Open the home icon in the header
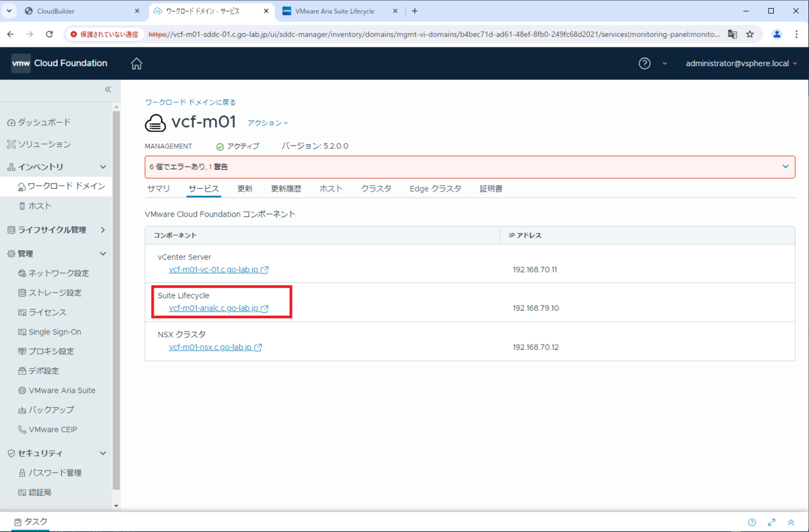The width and height of the screenshot is (809, 532). [x=136, y=63]
